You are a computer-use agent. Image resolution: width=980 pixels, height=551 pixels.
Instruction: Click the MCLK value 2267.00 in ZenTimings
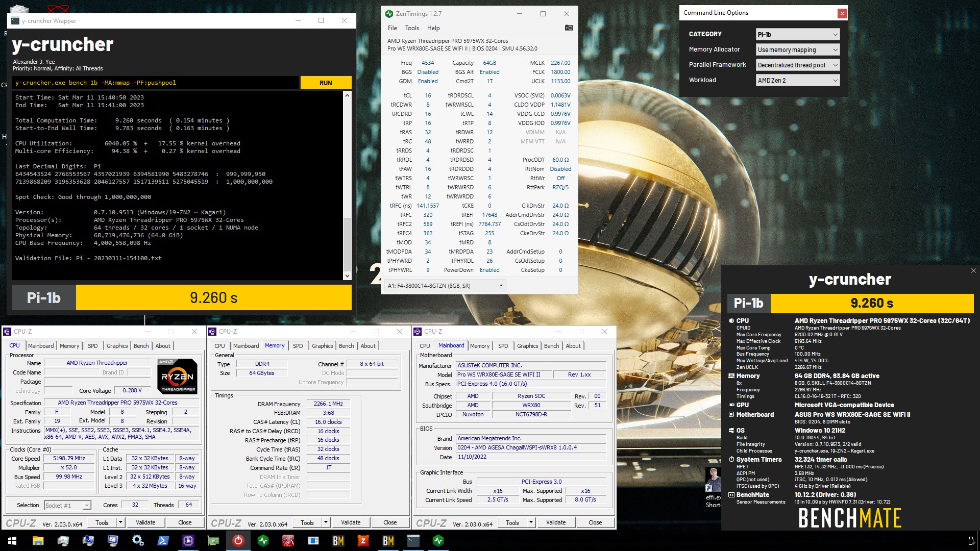tap(560, 63)
